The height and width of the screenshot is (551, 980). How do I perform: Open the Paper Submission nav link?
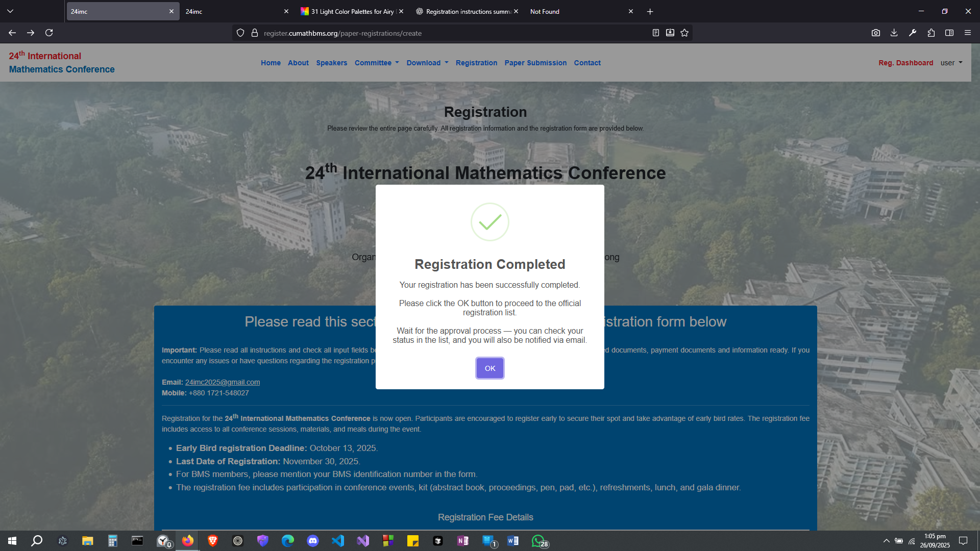point(535,63)
